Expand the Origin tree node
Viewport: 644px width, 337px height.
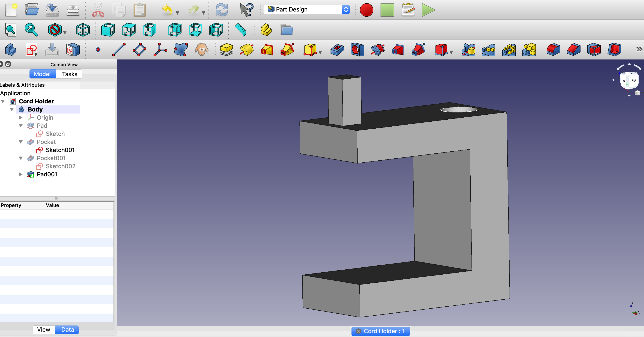tap(21, 118)
